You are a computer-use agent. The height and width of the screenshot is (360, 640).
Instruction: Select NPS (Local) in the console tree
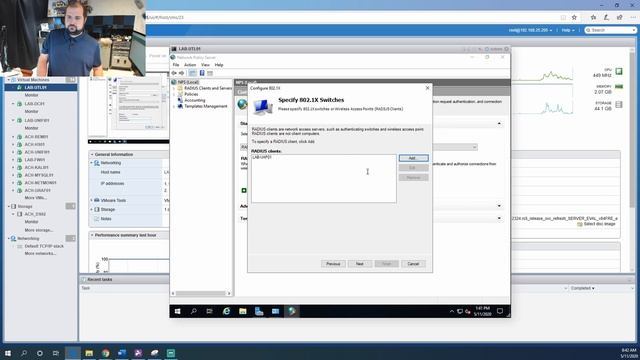pyautogui.click(x=188, y=82)
